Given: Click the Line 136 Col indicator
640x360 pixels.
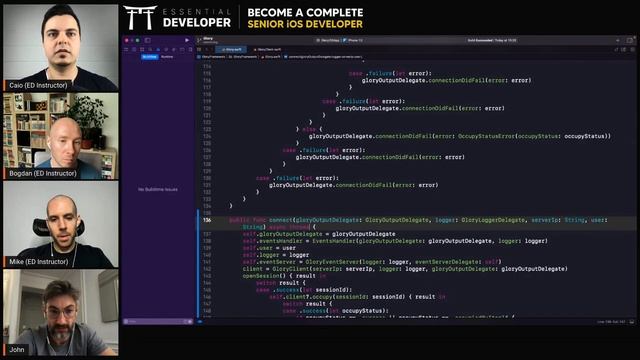Looking at the screenshot, I should point(611,322).
